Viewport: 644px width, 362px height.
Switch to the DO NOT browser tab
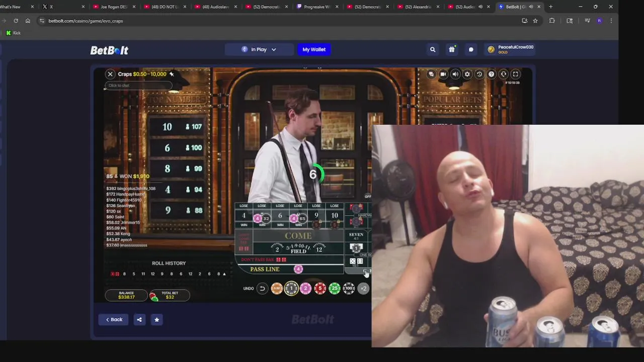(x=164, y=7)
